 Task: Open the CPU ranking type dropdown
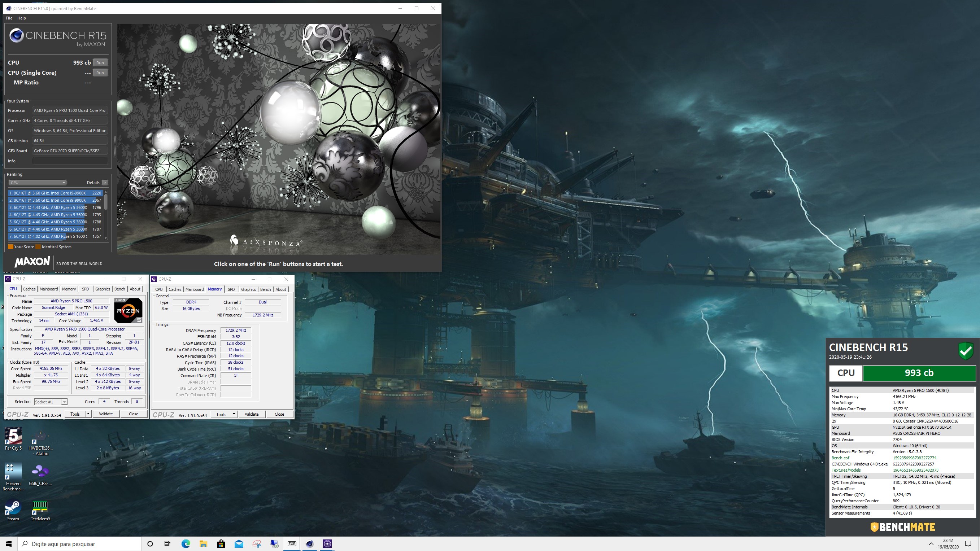[37, 183]
